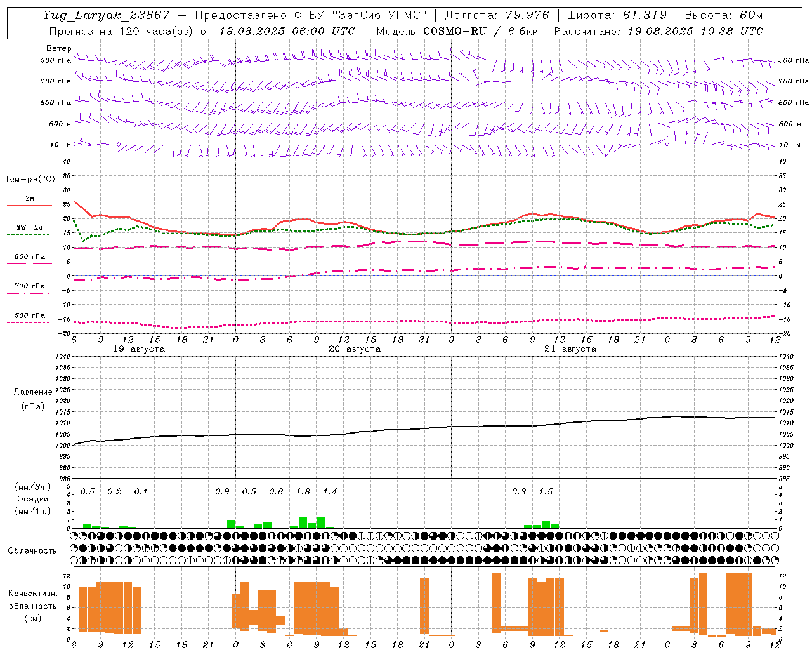Click the 0.3 precipitation value

click(519, 492)
